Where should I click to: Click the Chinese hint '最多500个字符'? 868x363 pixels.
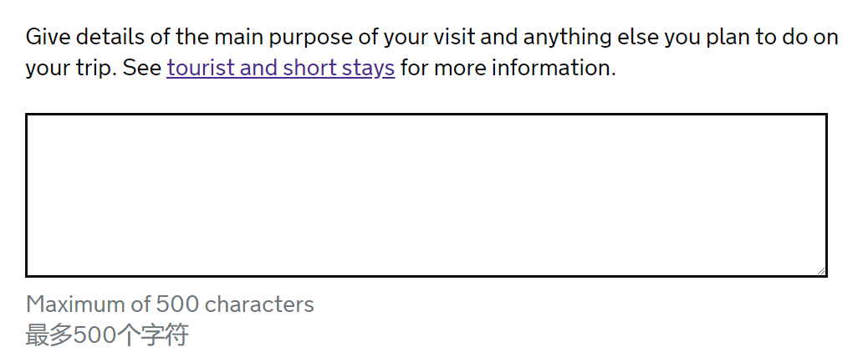point(107,335)
